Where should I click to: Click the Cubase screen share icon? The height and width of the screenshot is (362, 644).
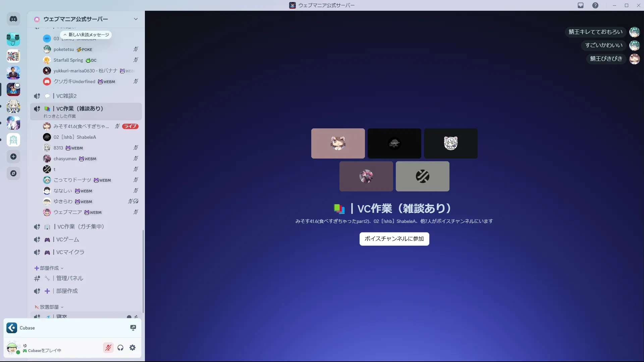(133, 328)
